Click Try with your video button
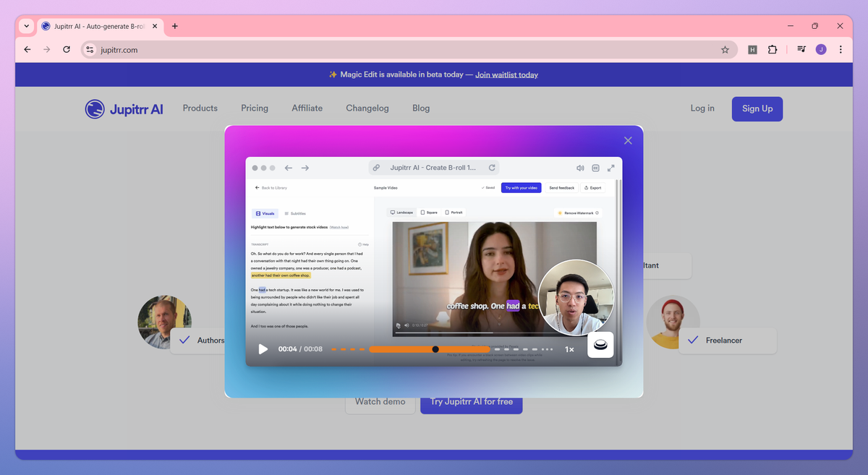Viewport: 868px width, 475px height. 522,188
